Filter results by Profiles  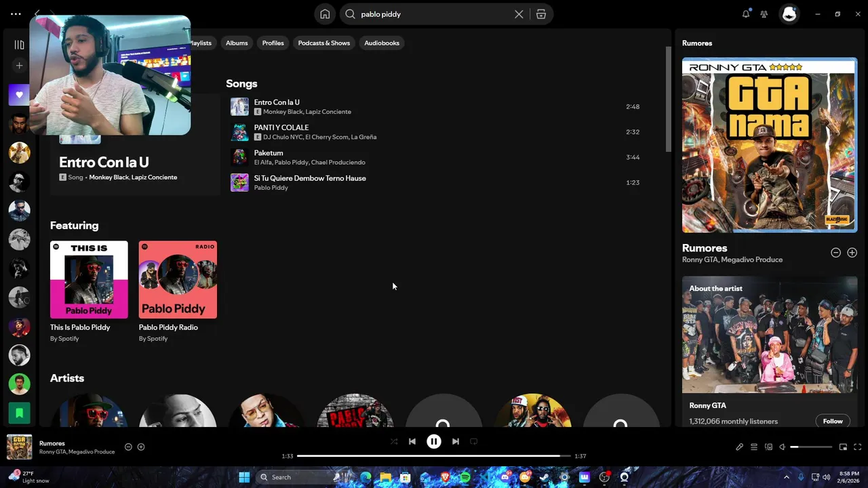point(273,43)
